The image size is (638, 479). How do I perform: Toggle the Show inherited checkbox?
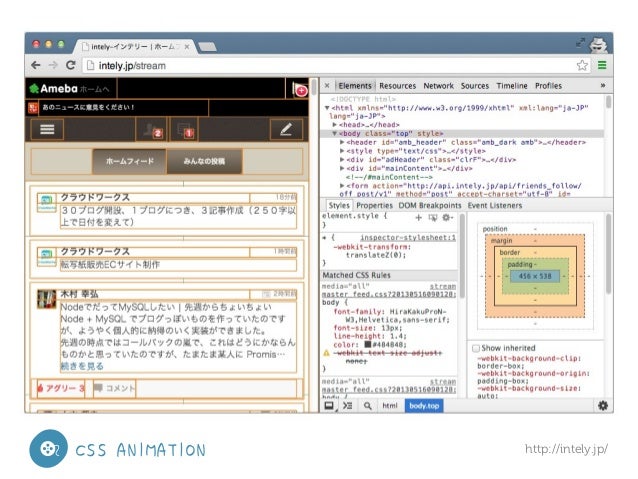pyautogui.click(x=476, y=348)
